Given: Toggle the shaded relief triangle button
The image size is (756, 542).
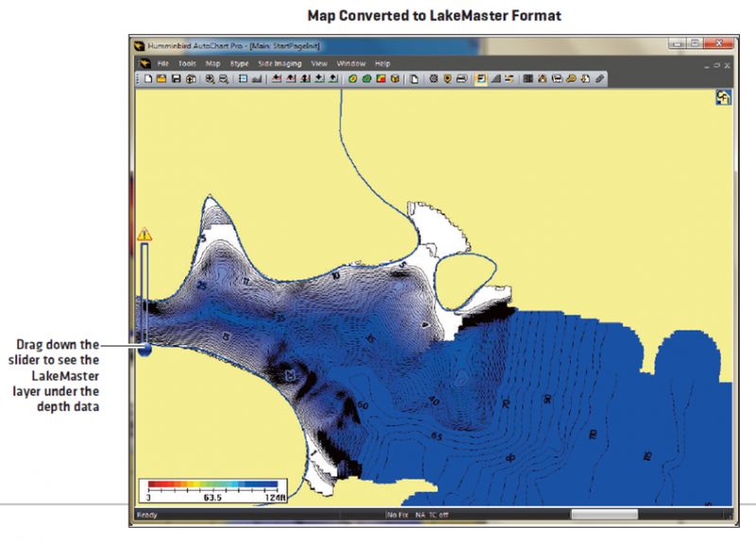Looking at the screenshot, I should pos(495,78).
